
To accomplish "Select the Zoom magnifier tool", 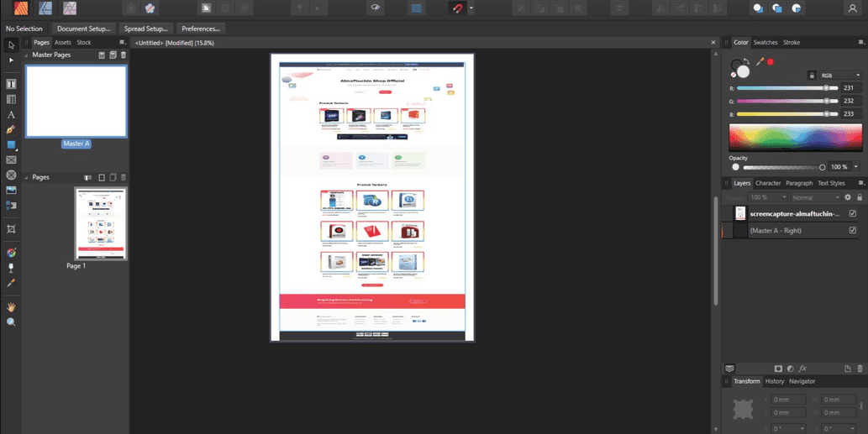I will [11, 322].
